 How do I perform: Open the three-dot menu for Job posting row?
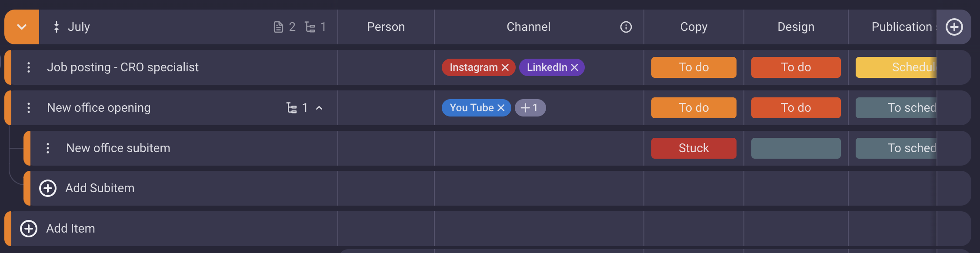[x=29, y=67]
